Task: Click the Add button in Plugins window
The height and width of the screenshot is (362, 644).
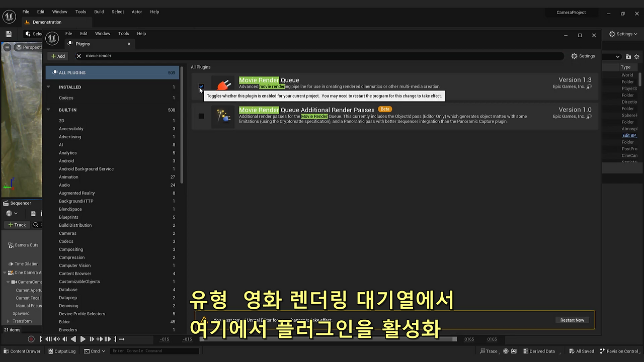Action: [57, 56]
